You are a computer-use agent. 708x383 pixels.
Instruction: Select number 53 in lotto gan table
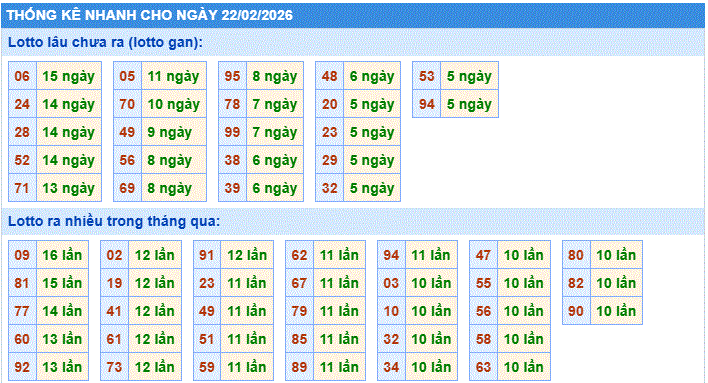pos(427,76)
